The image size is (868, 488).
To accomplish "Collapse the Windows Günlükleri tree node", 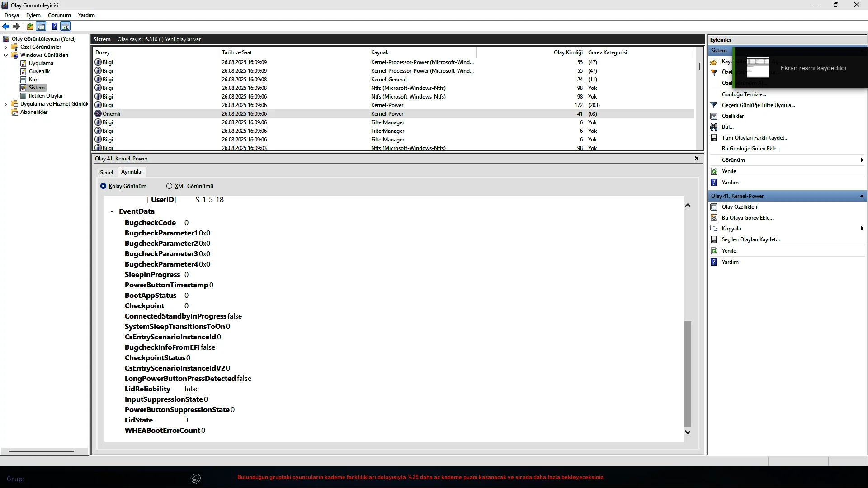I will [5, 55].
